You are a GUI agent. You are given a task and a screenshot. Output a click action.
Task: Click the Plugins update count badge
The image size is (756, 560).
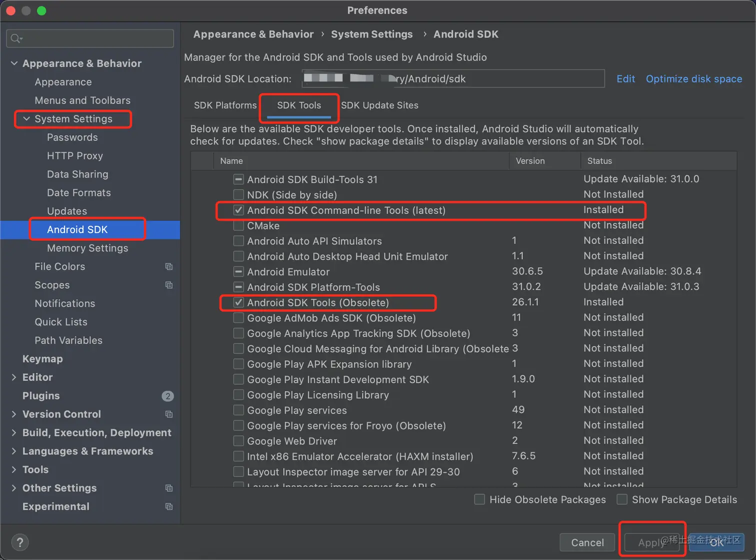click(167, 396)
